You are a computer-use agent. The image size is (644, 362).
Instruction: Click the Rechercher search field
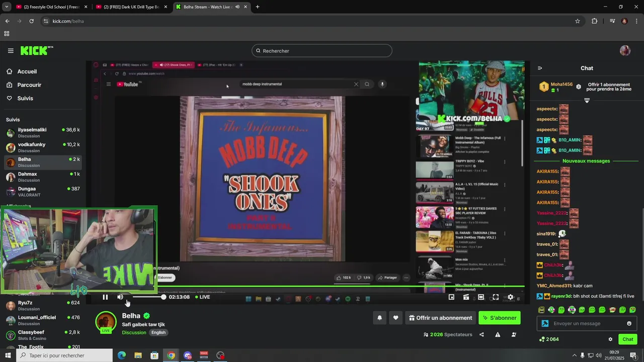click(x=322, y=51)
